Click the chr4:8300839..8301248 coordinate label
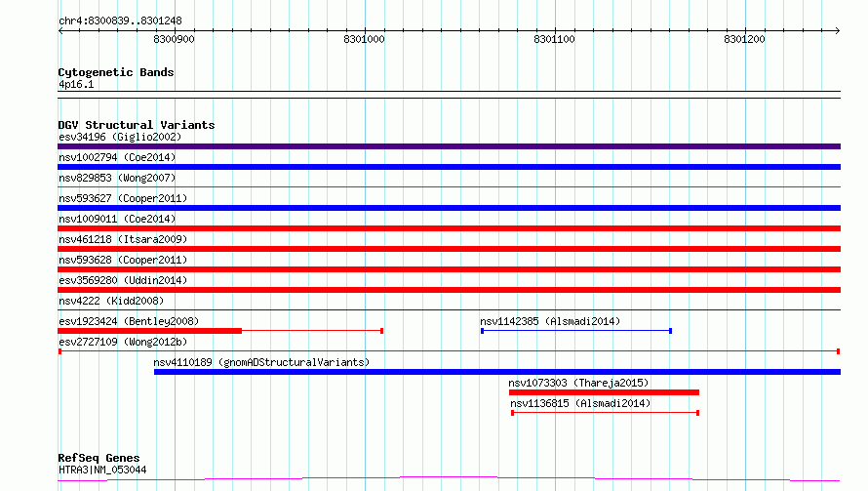The image size is (868, 491). pyautogui.click(x=120, y=21)
